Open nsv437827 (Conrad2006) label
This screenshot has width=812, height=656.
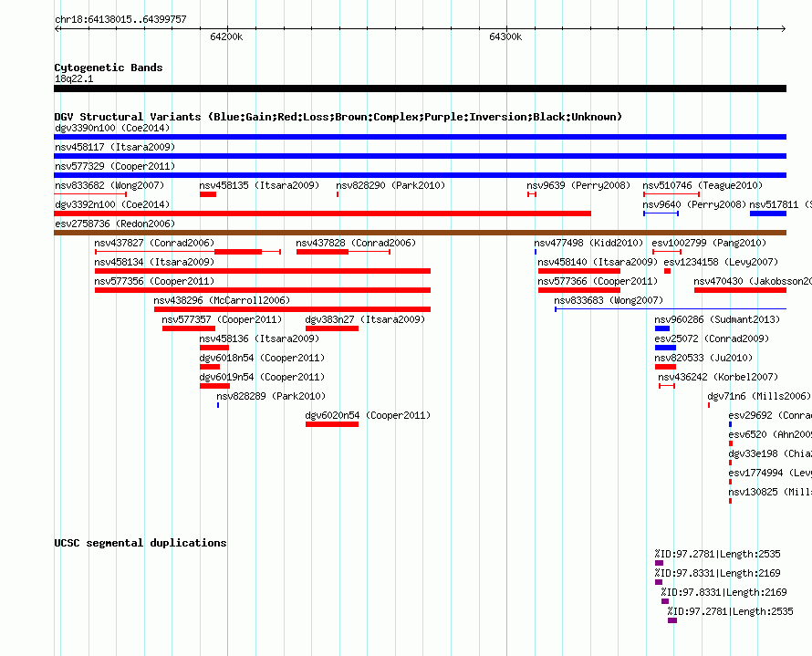154,243
